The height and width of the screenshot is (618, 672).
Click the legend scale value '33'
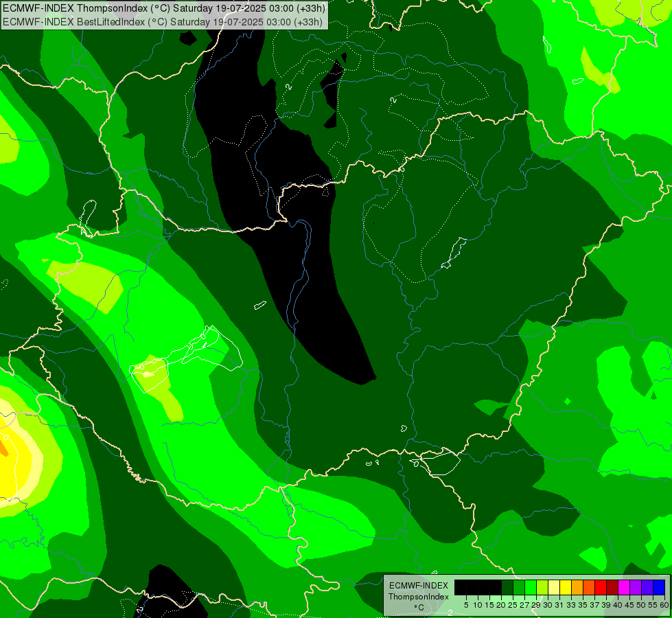pos(571,605)
